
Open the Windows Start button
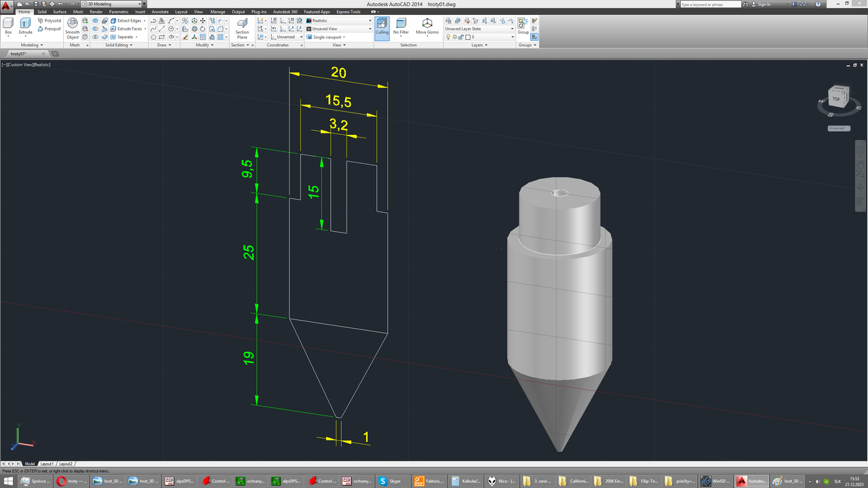coord(8,481)
